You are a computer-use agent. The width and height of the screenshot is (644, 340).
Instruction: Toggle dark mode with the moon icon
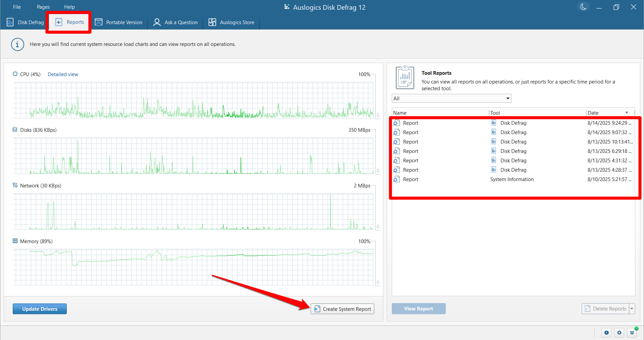[x=583, y=7]
